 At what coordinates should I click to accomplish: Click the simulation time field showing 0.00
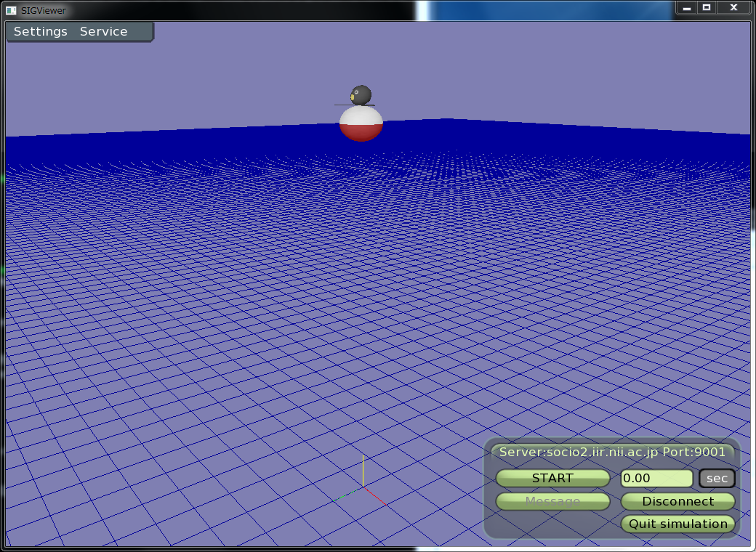pyautogui.click(x=656, y=479)
